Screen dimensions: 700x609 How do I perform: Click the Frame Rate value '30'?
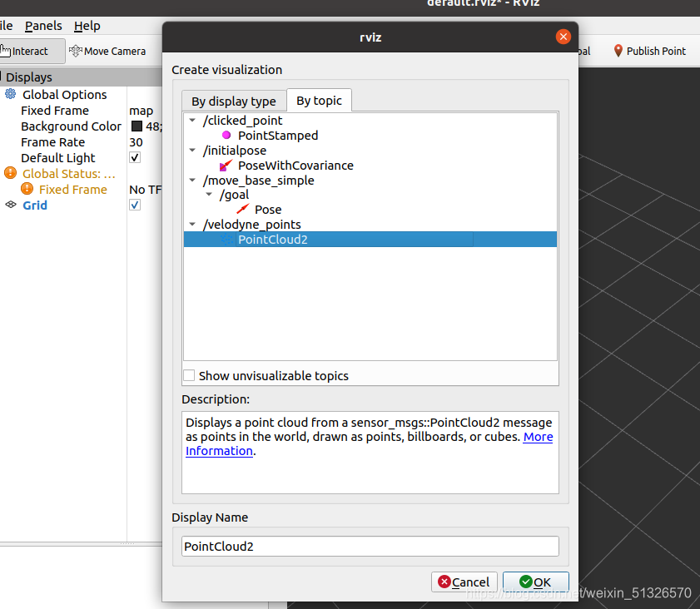[137, 142]
